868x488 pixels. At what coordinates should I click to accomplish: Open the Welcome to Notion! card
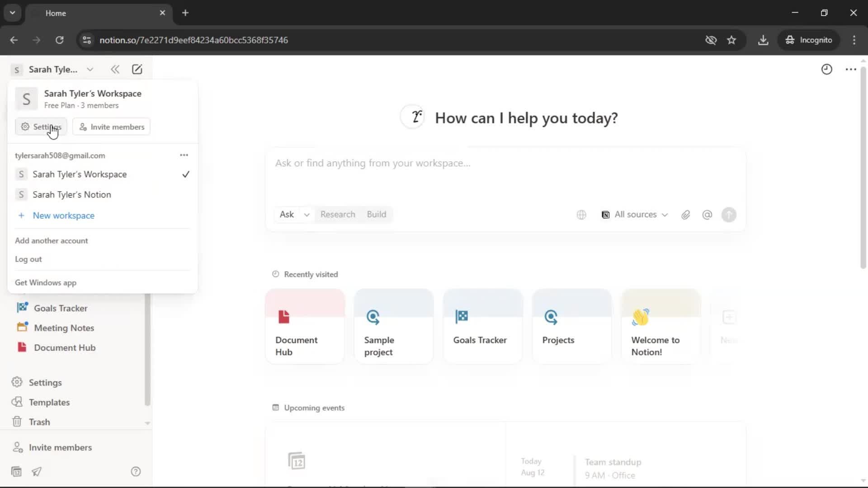tap(661, 326)
